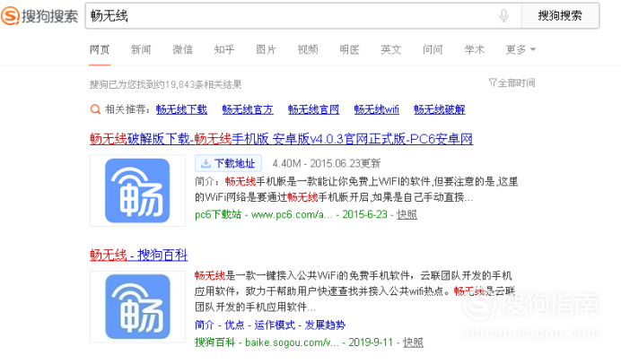Open the 畅无线破解 related suggestion

(439, 109)
